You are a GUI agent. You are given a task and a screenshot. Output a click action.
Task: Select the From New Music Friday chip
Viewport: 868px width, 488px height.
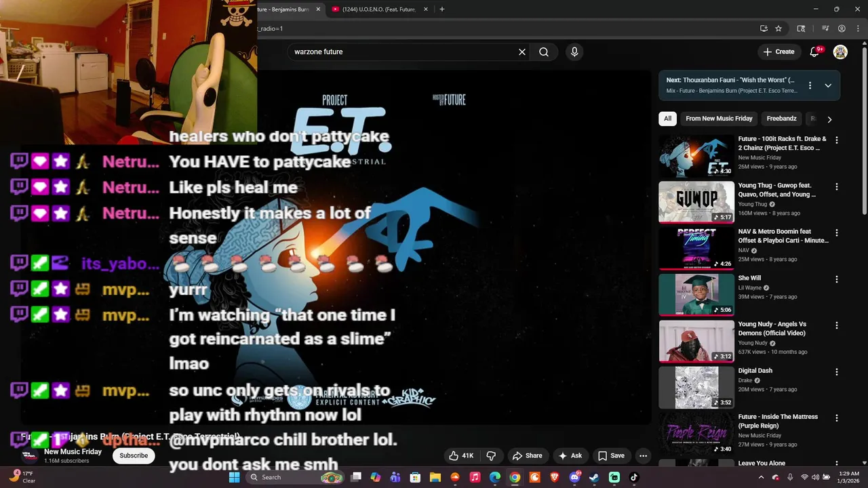719,119
